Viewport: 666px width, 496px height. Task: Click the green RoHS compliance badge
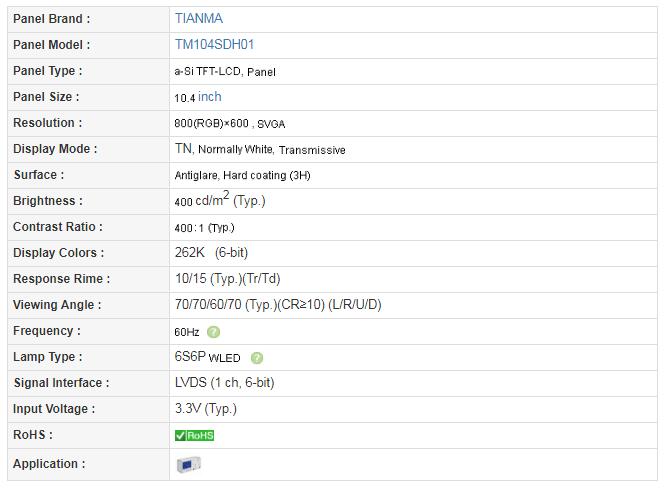tap(195, 435)
